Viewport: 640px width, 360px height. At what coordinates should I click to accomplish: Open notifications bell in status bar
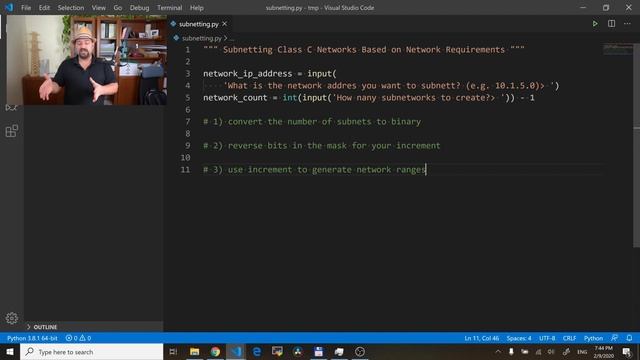point(629,338)
